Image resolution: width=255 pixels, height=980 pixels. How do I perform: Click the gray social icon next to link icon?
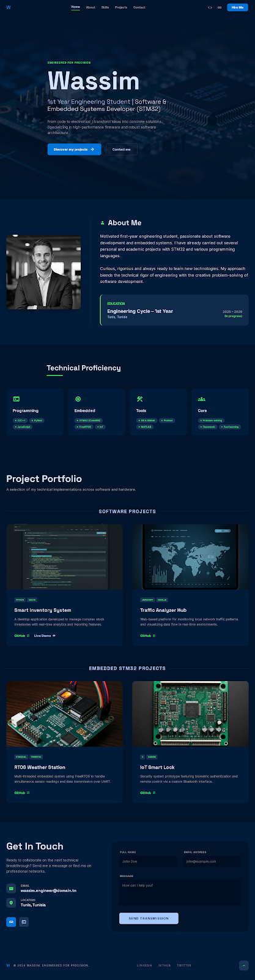[24, 922]
